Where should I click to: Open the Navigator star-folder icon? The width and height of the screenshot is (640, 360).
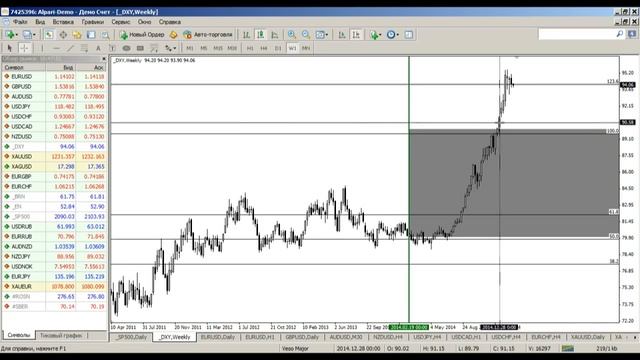click(x=77, y=35)
